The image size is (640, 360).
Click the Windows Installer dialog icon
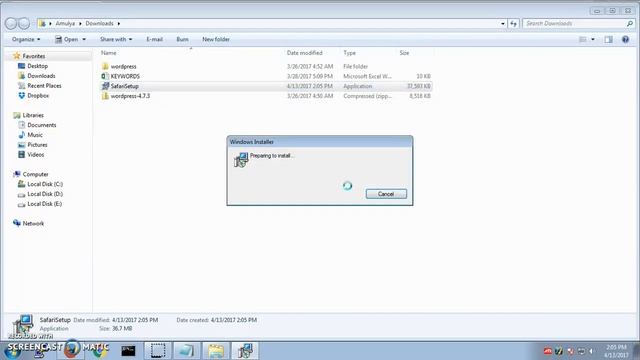point(241,160)
